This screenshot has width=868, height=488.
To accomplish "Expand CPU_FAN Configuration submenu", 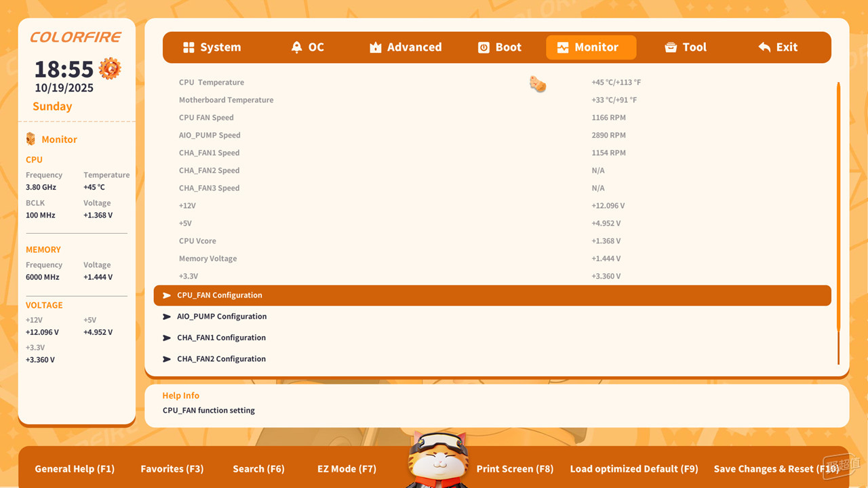I will click(219, 296).
